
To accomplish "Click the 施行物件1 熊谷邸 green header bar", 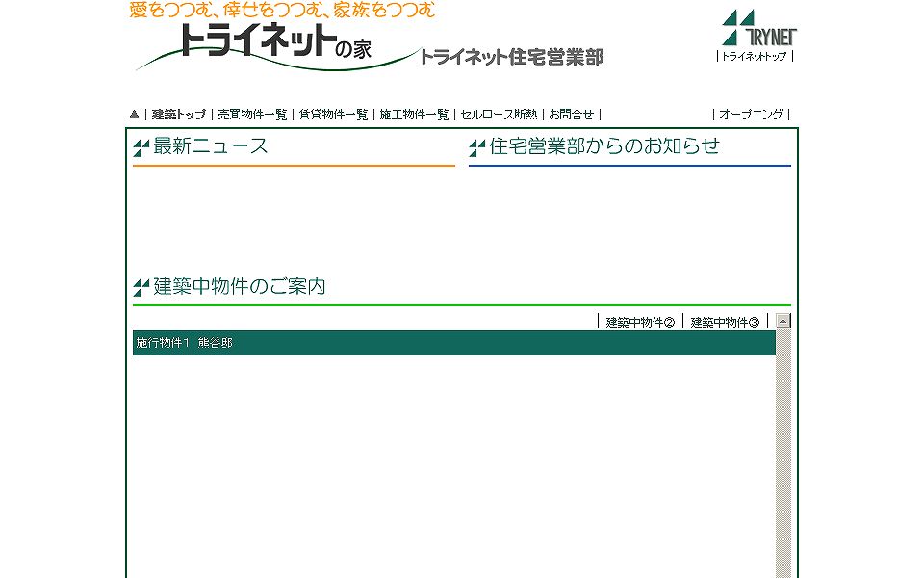I will (453, 343).
